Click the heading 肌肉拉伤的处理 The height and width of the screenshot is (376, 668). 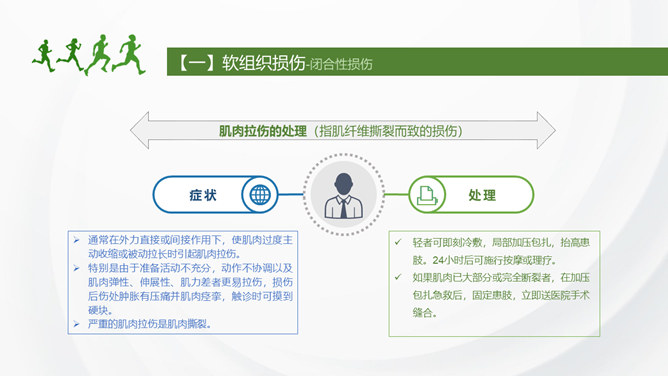pos(263,131)
